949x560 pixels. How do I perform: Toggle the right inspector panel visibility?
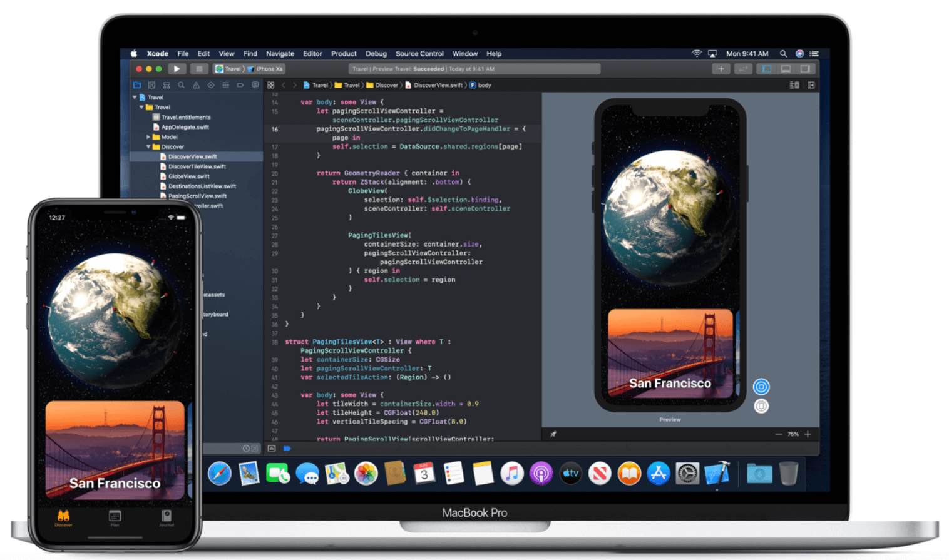[x=806, y=69]
